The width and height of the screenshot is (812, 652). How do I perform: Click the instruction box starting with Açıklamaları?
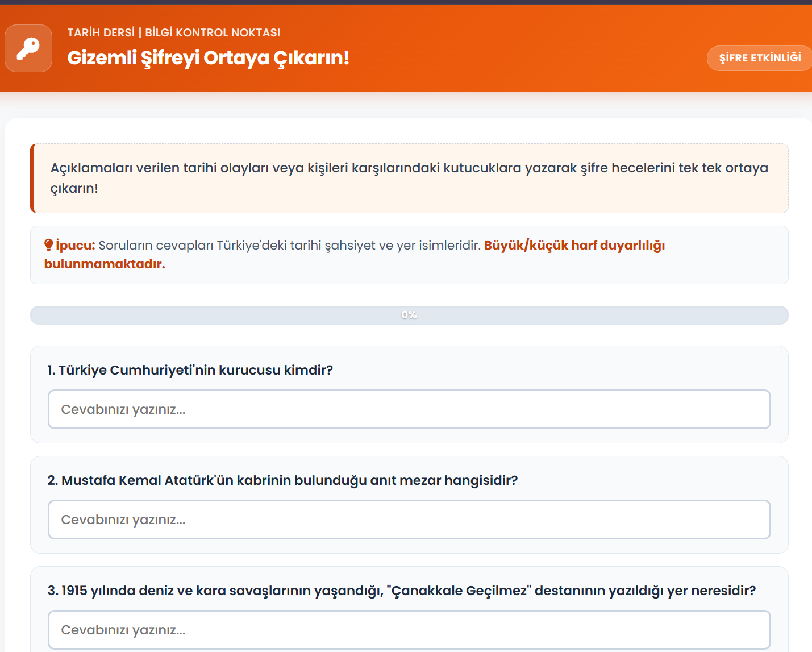409,178
